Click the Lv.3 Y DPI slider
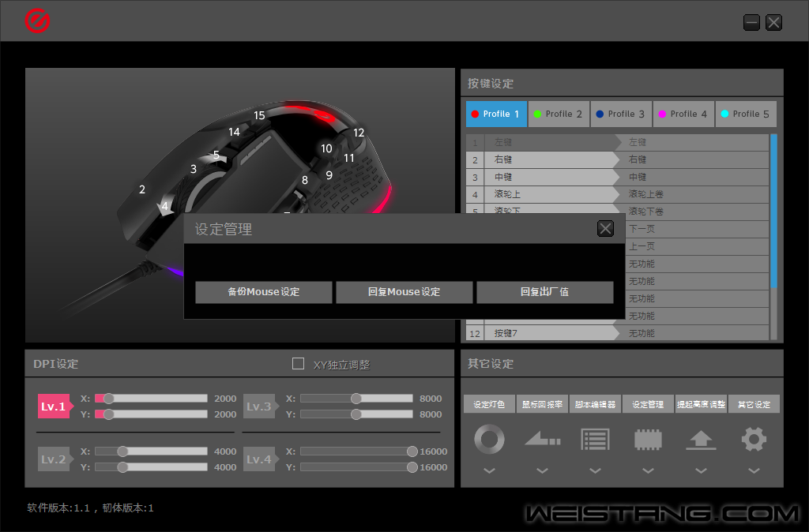 click(356, 414)
